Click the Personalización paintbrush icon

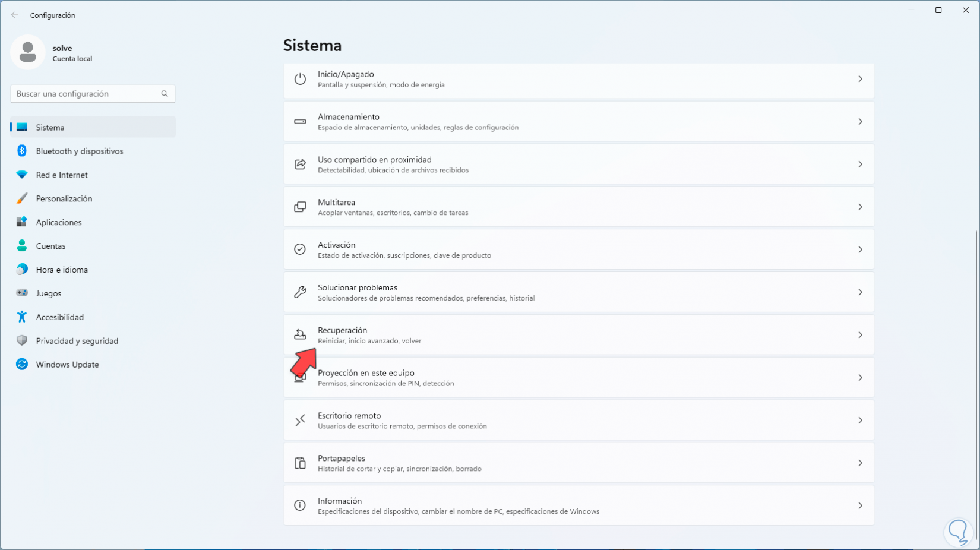(x=22, y=198)
